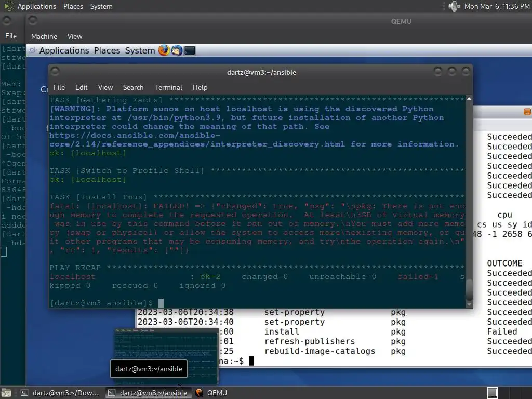Click TASK [Switch to Profile Shell] line
The width and height of the screenshot is (532, 399).
click(257, 170)
